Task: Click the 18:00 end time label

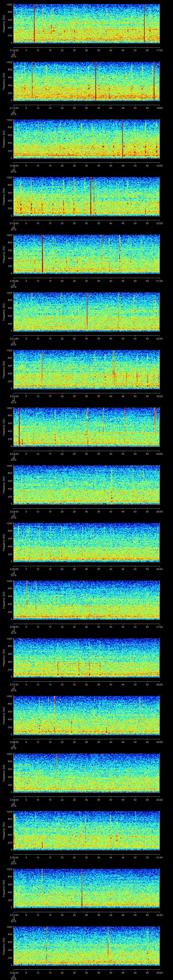Action: (x=159, y=108)
